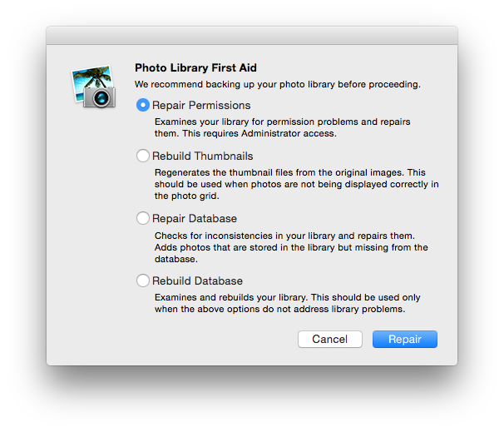Click the "Rebuild Database" label text

197,281
